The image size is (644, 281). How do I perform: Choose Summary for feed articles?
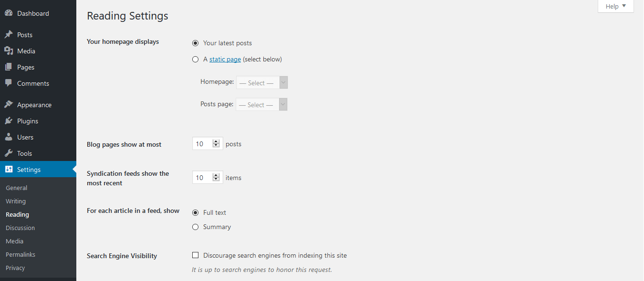195,227
